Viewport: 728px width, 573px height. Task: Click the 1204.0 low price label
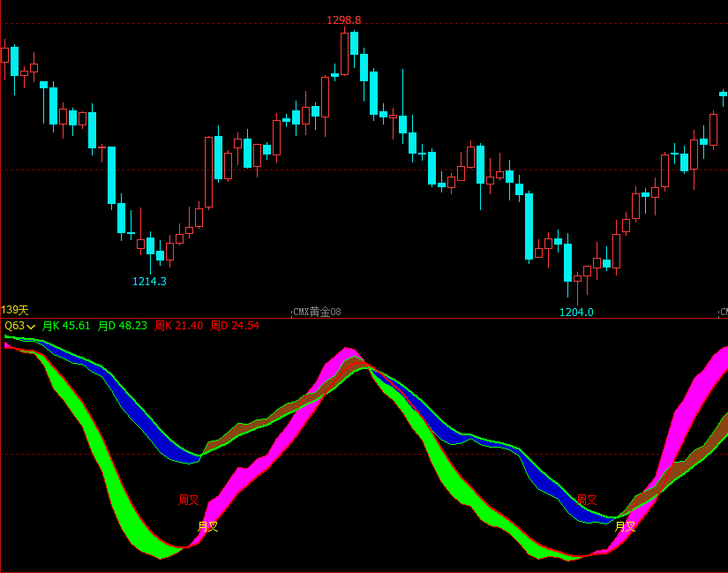(x=576, y=313)
